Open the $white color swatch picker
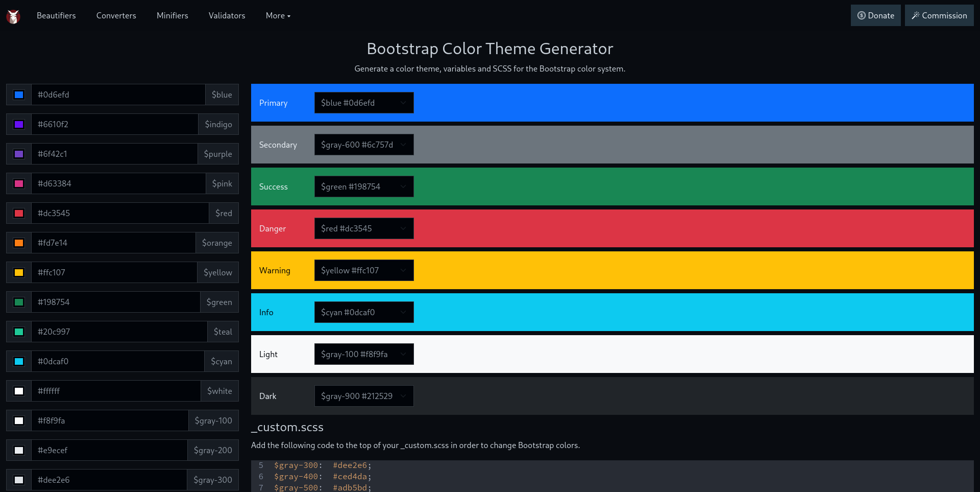Image resolution: width=980 pixels, height=492 pixels. click(19, 391)
